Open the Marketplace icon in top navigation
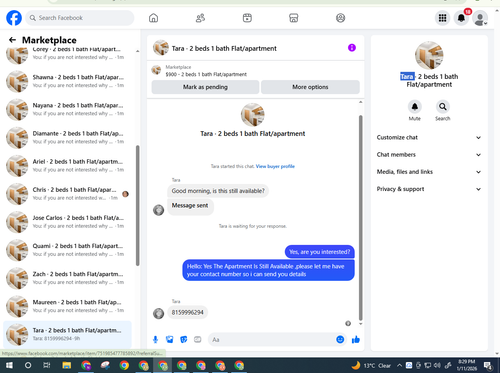Viewport: 500px width, 373px height. coord(293,18)
